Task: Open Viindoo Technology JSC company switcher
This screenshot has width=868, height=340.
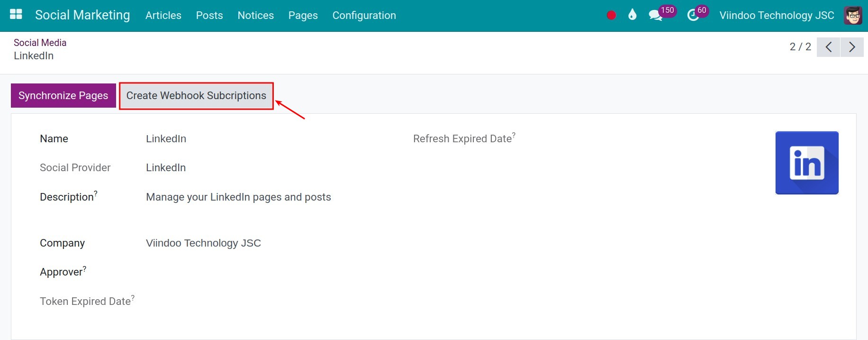Action: click(777, 15)
